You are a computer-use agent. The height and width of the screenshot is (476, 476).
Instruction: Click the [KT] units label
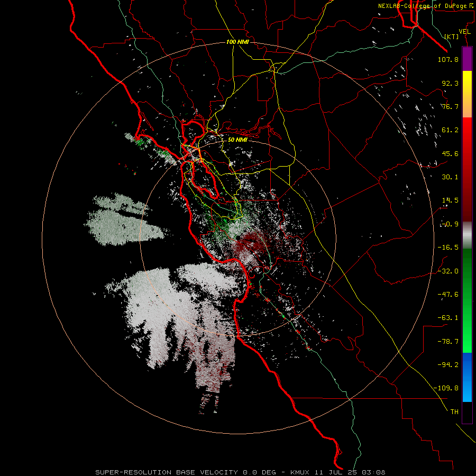(452, 36)
